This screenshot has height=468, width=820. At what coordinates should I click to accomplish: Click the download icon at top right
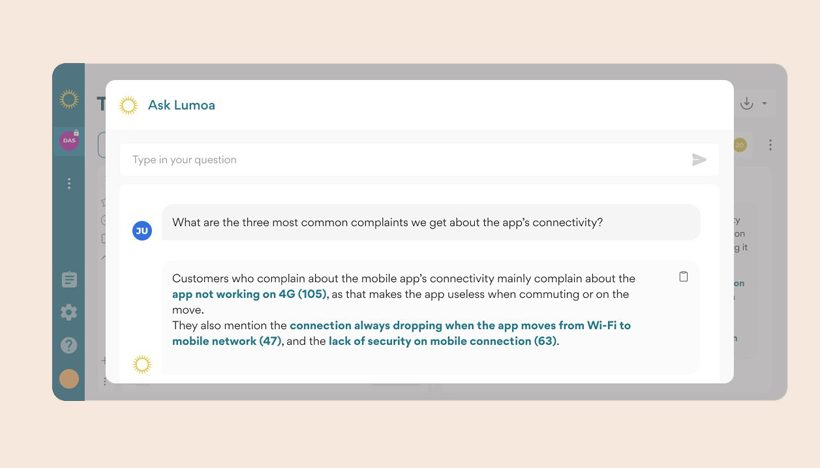pos(746,103)
